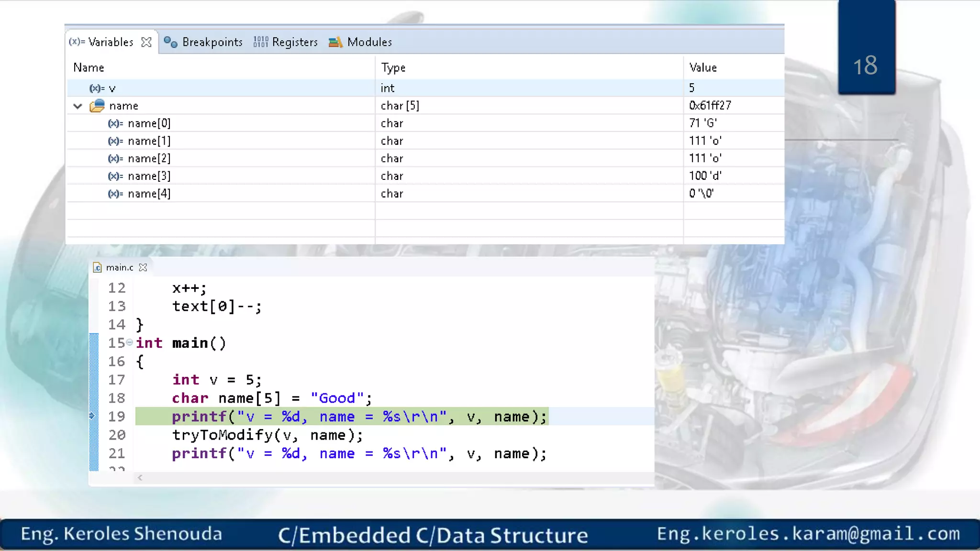
Task: Click the Type column header
Action: (393, 67)
